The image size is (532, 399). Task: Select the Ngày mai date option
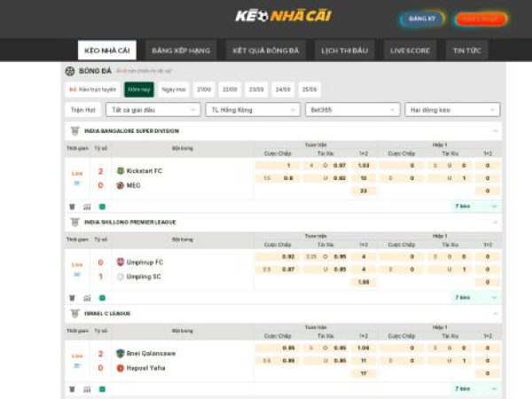tap(174, 90)
